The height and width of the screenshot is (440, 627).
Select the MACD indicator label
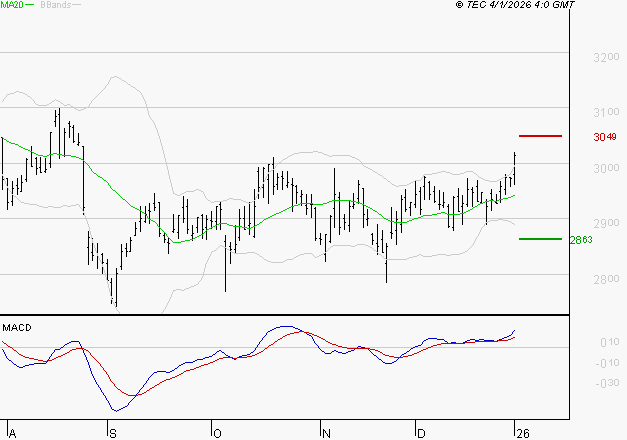pos(18,328)
